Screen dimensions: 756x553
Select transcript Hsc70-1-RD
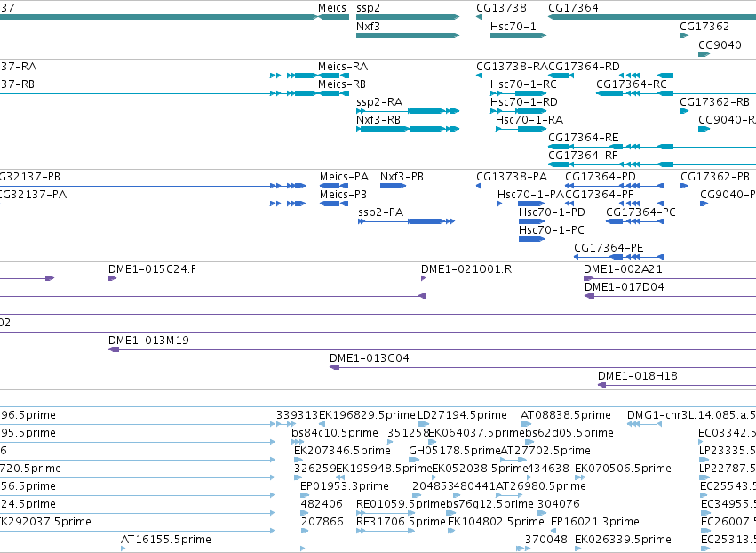pos(524,102)
